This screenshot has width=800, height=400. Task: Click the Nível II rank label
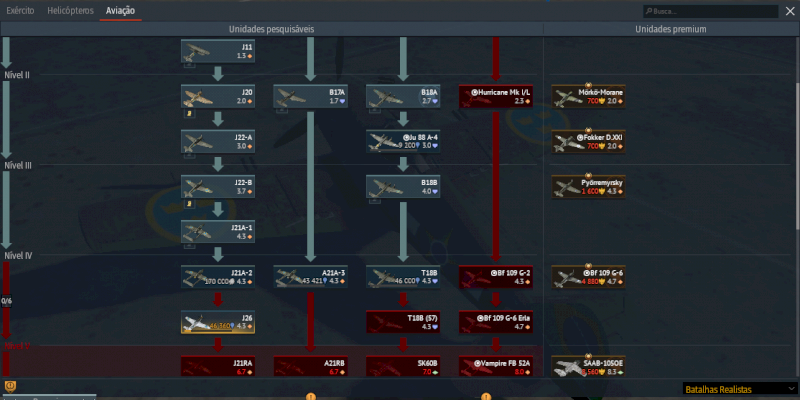pos(17,75)
